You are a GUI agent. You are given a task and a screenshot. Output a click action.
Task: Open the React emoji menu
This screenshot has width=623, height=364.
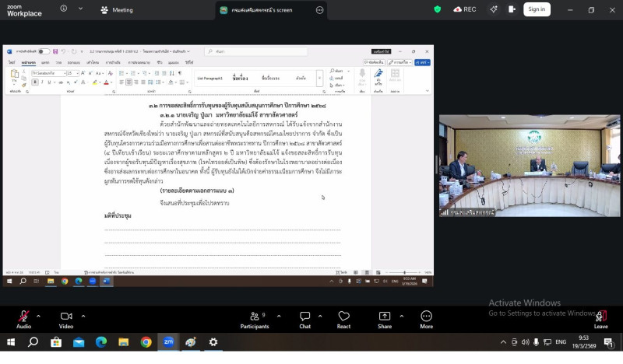(343, 317)
